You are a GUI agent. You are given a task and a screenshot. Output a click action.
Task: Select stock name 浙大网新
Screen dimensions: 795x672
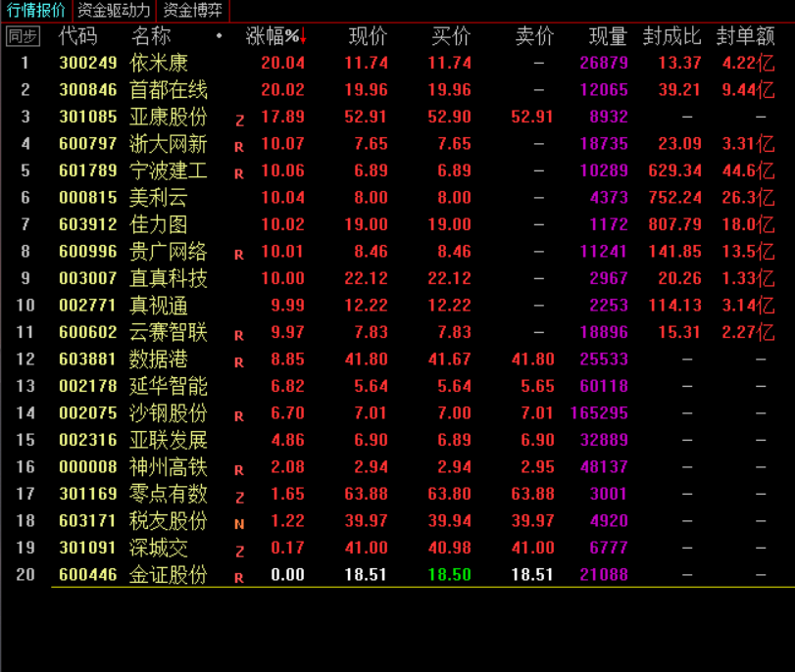169,143
